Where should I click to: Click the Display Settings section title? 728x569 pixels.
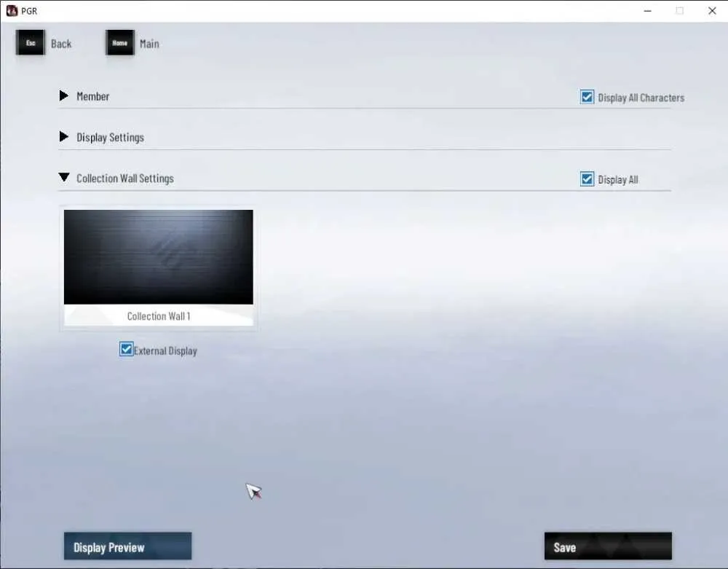point(110,138)
